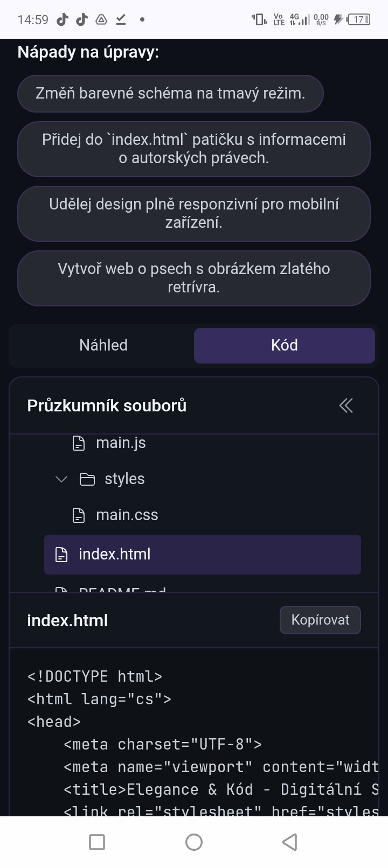Tap the Android recent apps square
This screenshot has width=388, height=868.
pyautogui.click(x=97, y=842)
